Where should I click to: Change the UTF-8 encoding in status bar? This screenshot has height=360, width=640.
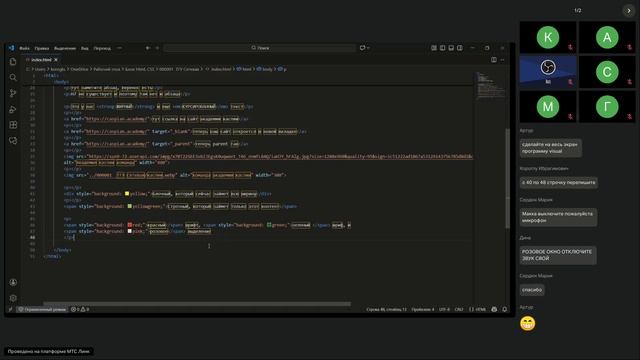tap(444, 309)
